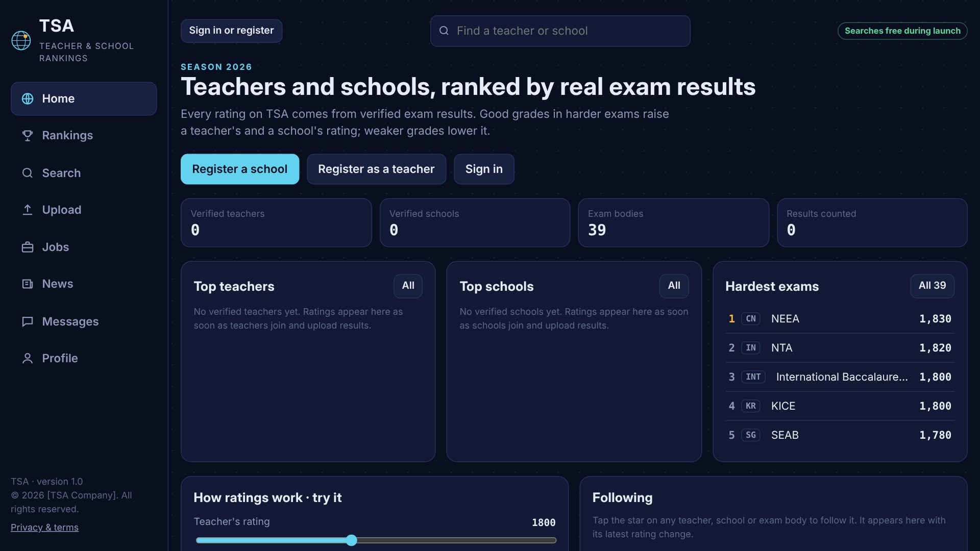Image resolution: width=980 pixels, height=551 pixels.
Task: Click the Results counted stat card
Action: (x=872, y=223)
